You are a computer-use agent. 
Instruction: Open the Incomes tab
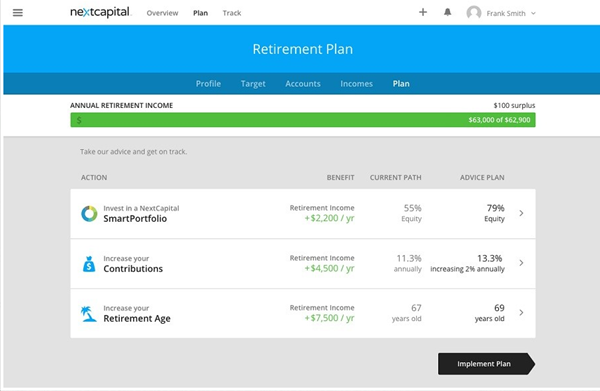tap(356, 84)
